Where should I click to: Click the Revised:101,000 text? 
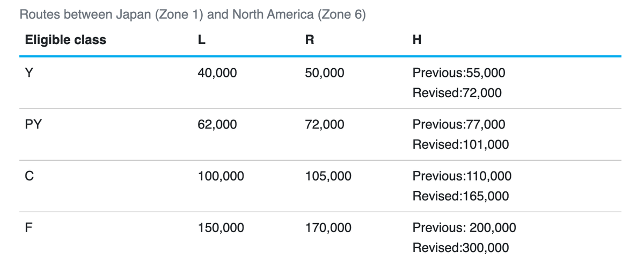pos(460,145)
